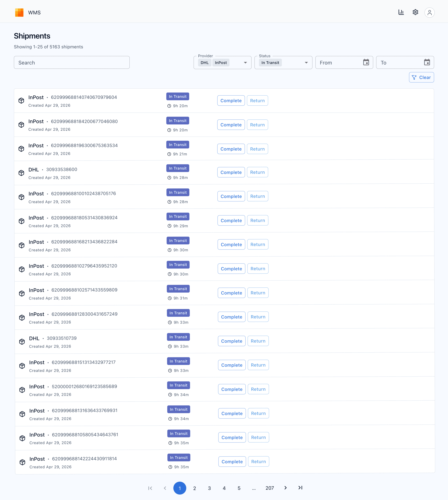
Task: Go to page 5
Action: click(x=239, y=488)
